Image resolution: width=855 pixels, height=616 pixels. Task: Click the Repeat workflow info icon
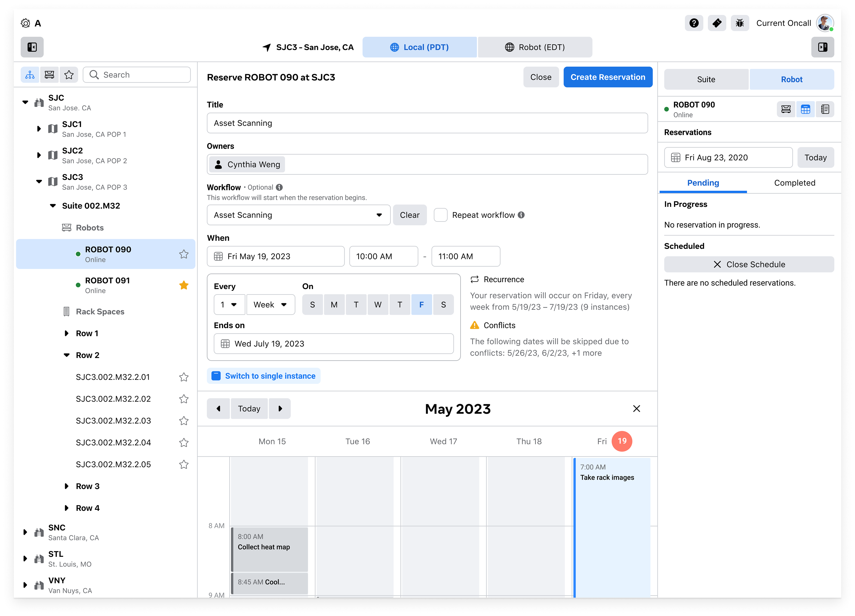point(521,215)
